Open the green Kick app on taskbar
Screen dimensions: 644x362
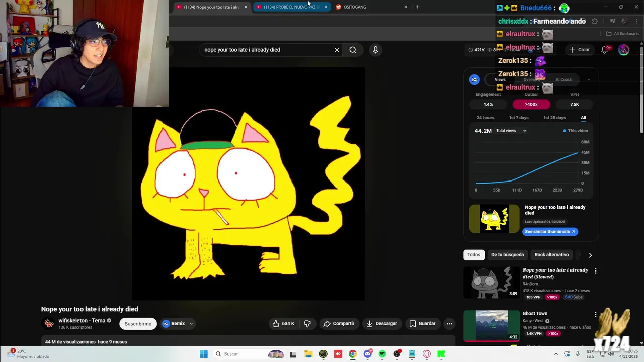[441, 354]
